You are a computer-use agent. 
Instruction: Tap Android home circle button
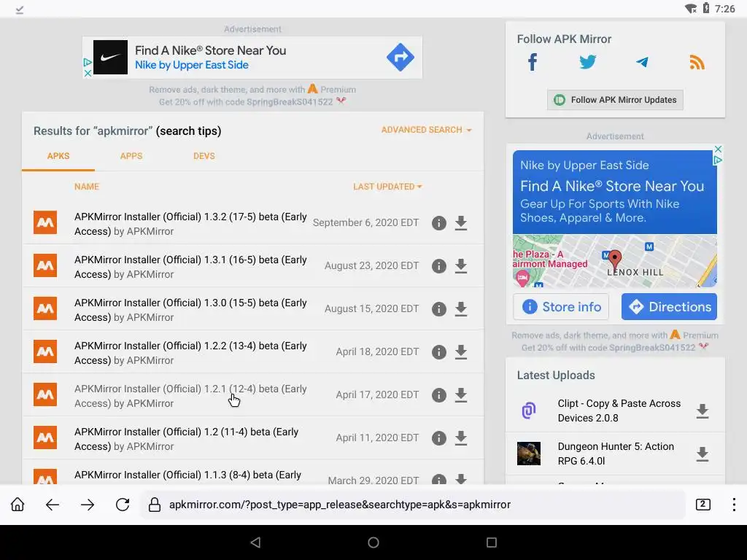(x=373, y=542)
